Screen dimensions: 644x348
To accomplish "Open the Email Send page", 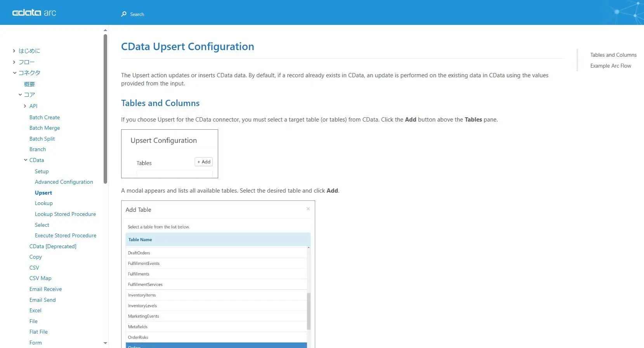I will tap(43, 300).
